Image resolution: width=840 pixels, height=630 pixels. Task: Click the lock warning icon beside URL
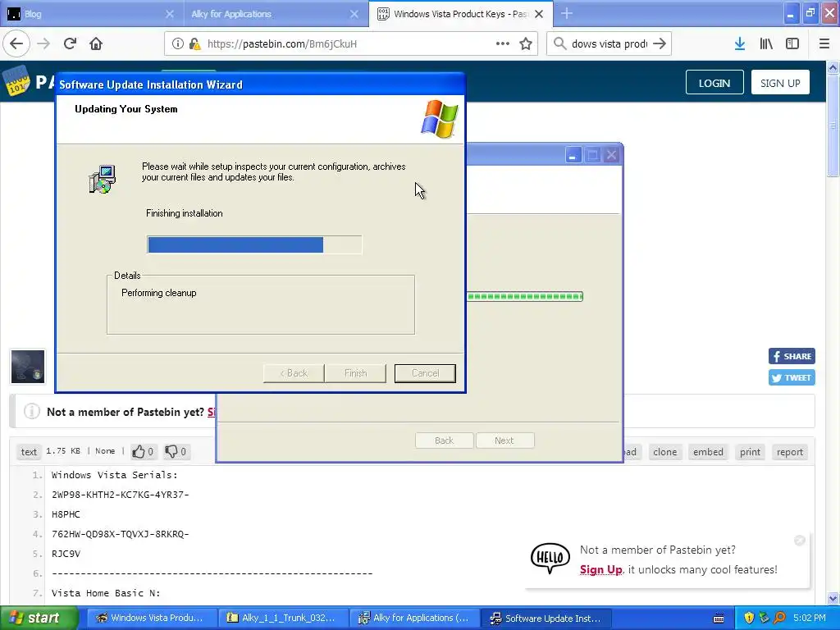tap(195, 44)
